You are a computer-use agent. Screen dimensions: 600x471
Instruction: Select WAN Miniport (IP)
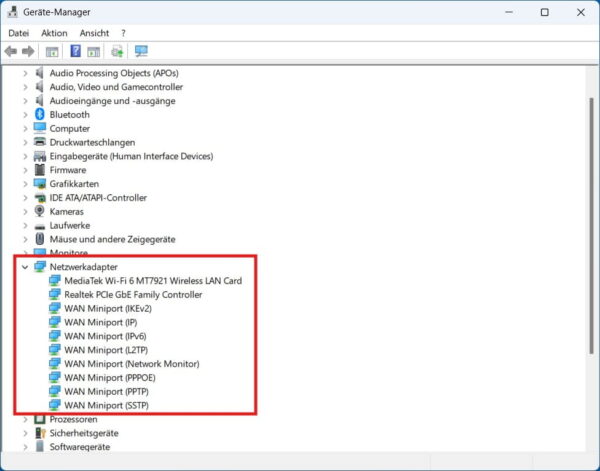(101, 322)
